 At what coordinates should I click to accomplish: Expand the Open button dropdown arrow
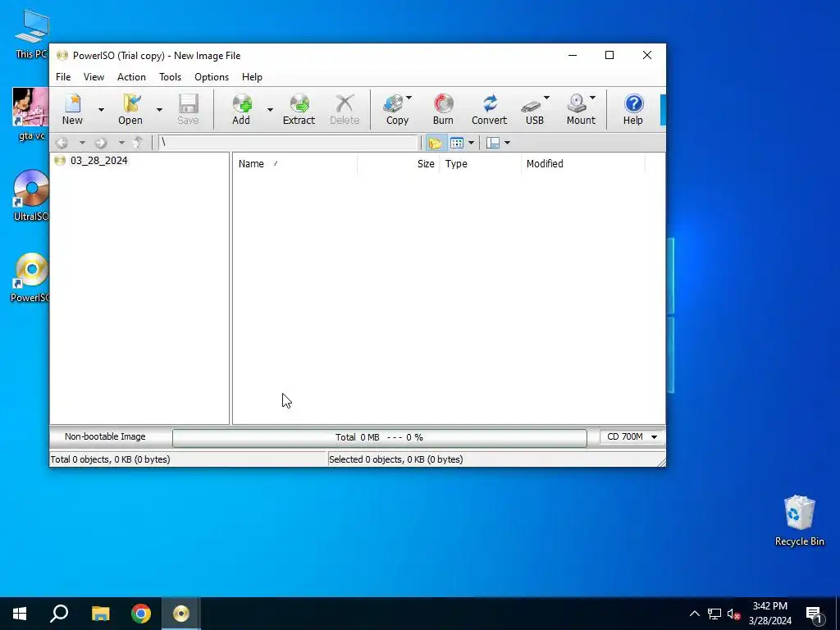point(159,110)
